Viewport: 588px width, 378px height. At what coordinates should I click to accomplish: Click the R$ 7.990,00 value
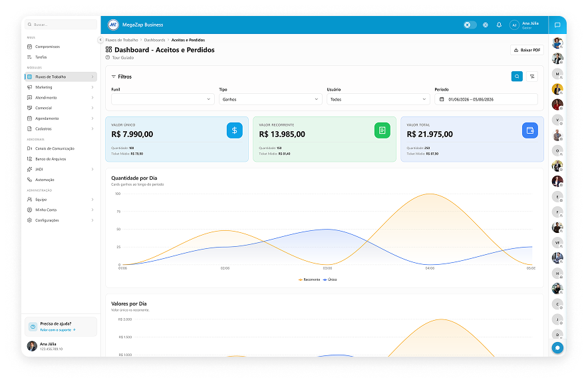tap(132, 134)
